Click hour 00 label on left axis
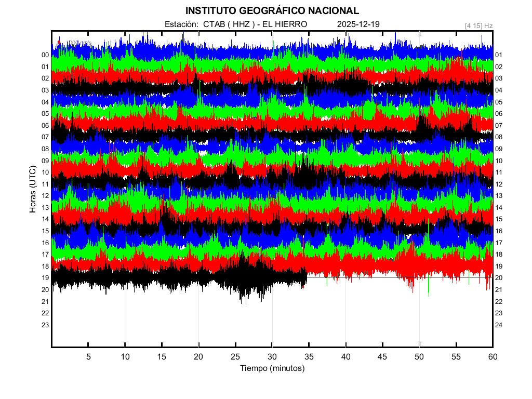 [45, 55]
